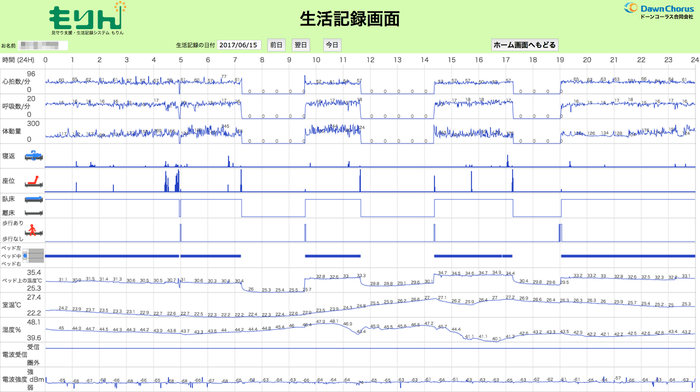Click the 歩行なし label
This screenshot has width=700, height=392.
(x=12, y=238)
